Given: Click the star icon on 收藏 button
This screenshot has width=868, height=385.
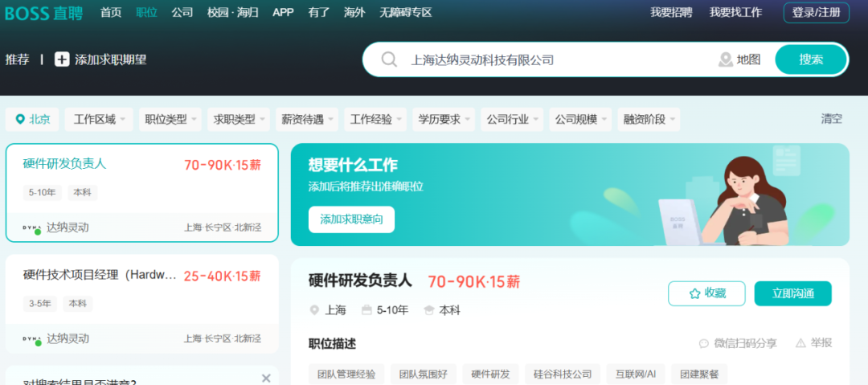Looking at the screenshot, I should 694,293.
